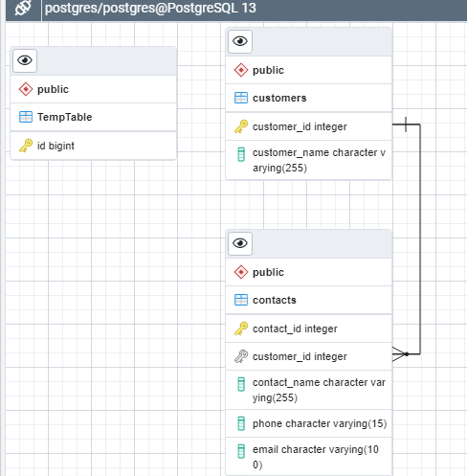Select the customers table name
The width and height of the screenshot is (467, 476).
(279, 98)
